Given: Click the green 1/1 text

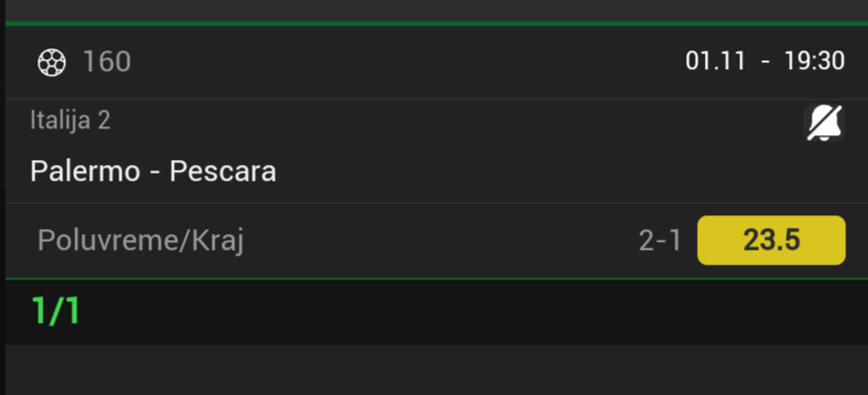Looking at the screenshot, I should pyautogui.click(x=55, y=312).
